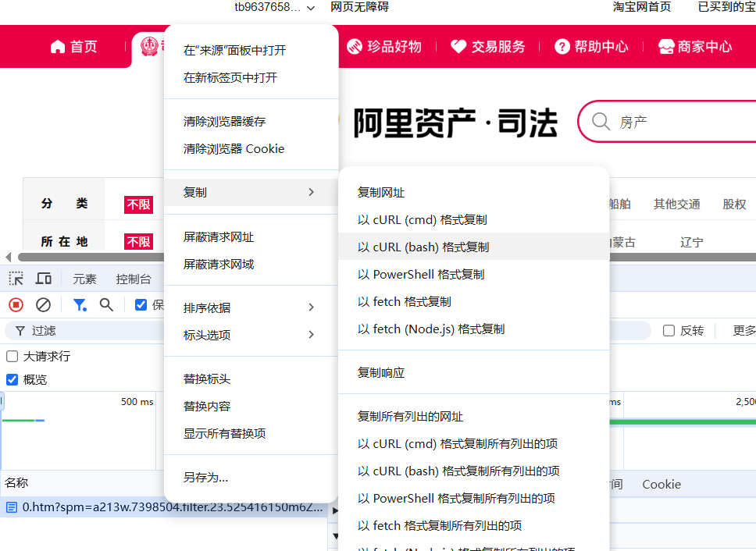This screenshot has width=756, height=551.
Task: Toggle the network filter funnel icon
Action: point(80,305)
